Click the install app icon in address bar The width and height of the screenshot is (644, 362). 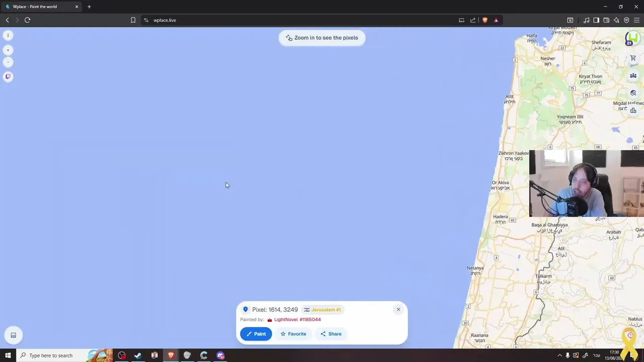tap(461, 20)
